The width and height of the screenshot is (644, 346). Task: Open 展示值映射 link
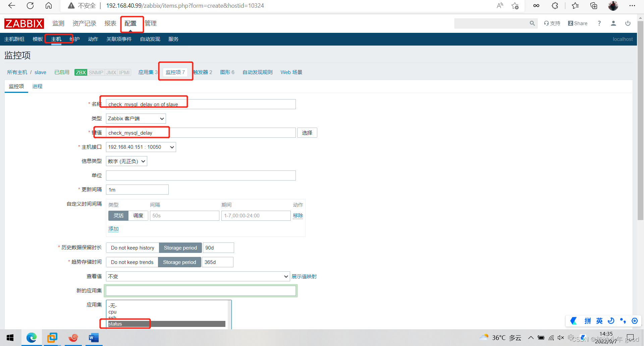304,276
